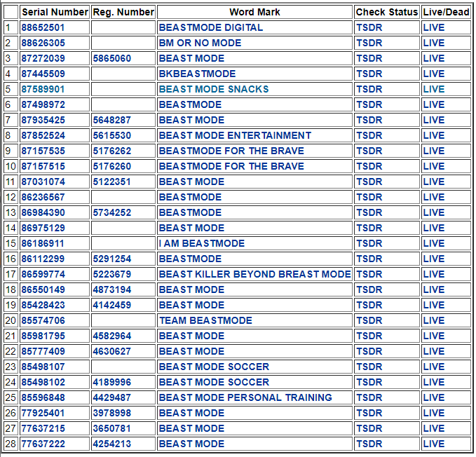Open serial number 87157535 link

point(43,151)
